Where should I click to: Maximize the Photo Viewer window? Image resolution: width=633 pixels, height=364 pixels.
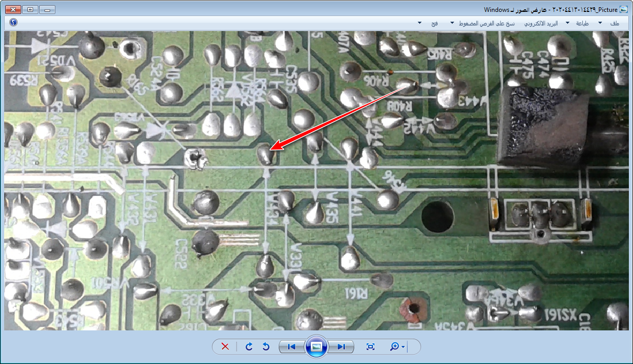pyautogui.click(x=31, y=9)
